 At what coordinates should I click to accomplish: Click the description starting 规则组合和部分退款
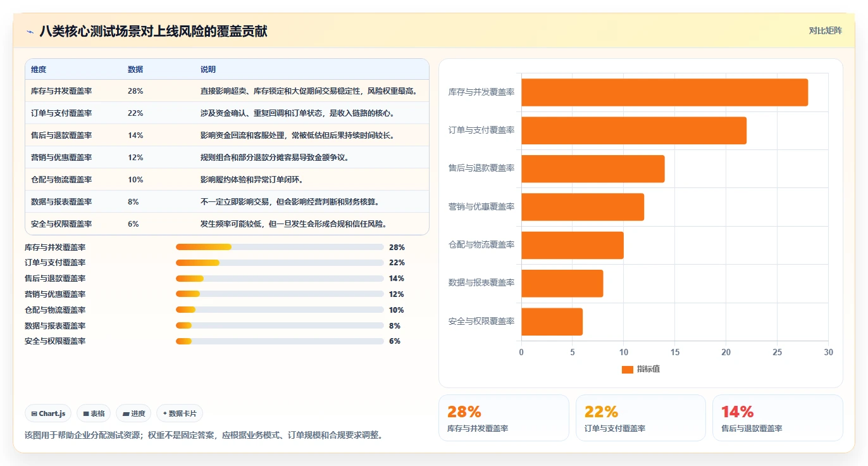(275, 158)
